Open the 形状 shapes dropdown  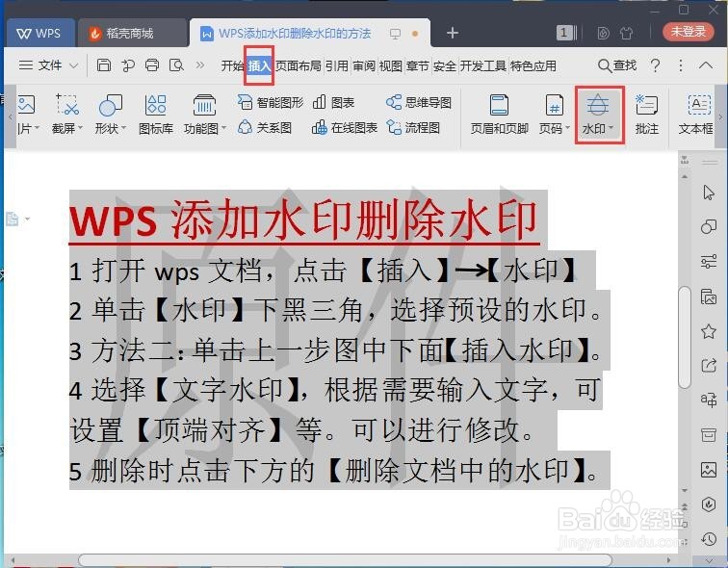click(x=111, y=115)
